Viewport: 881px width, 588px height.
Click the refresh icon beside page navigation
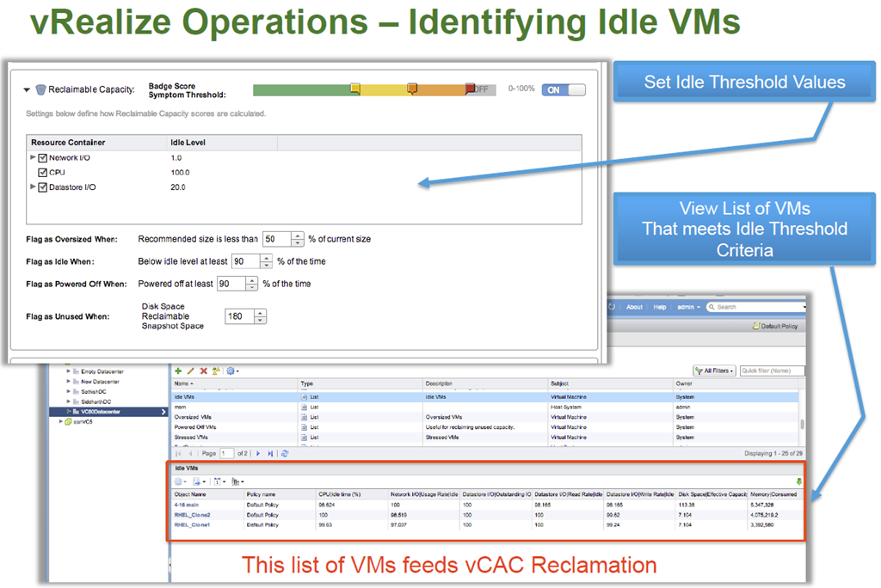pos(285,453)
